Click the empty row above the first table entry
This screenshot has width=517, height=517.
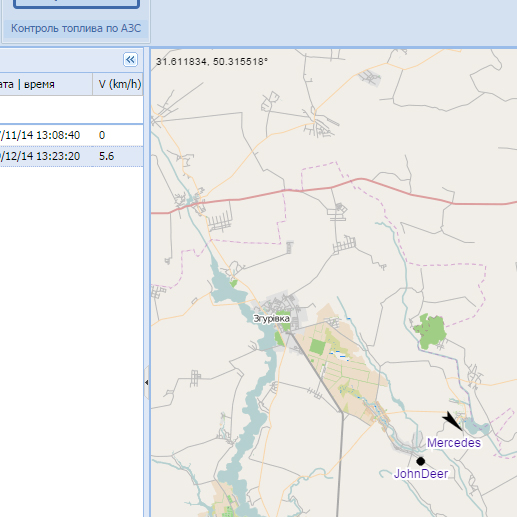71,110
